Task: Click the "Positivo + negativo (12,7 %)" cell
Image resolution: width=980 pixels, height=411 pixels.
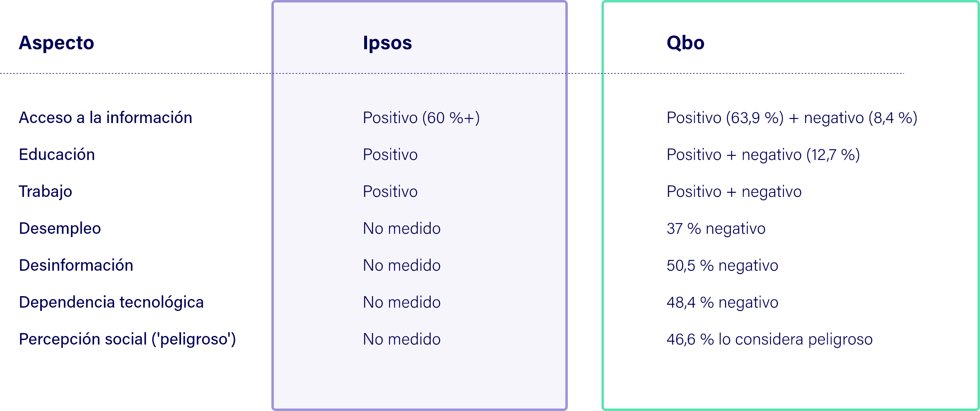Action: pyautogui.click(x=763, y=155)
